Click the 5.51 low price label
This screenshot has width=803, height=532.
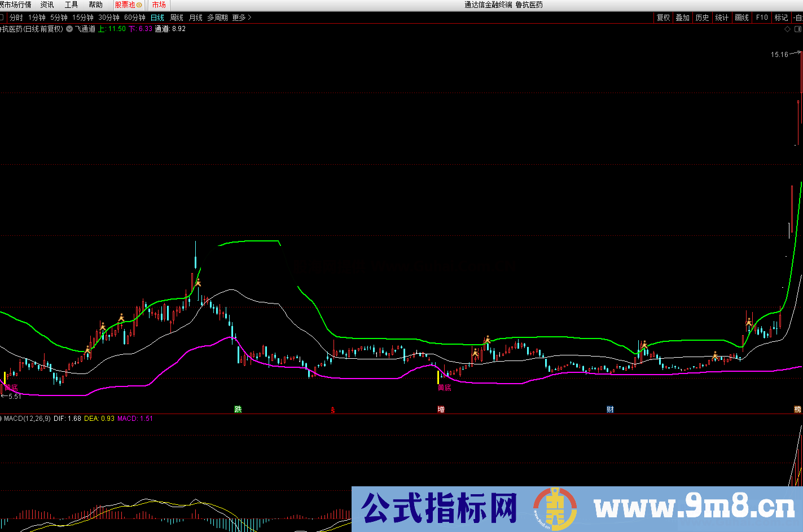click(15, 397)
